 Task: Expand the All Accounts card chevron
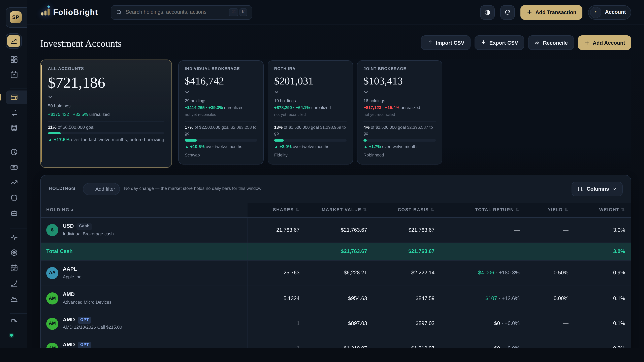(50, 97)
